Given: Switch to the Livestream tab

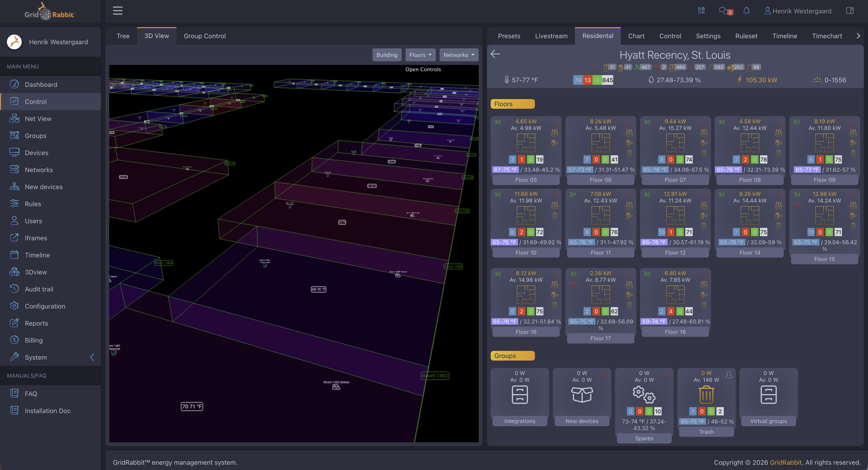Looking at the screenshot, I should tap(551, 36).
